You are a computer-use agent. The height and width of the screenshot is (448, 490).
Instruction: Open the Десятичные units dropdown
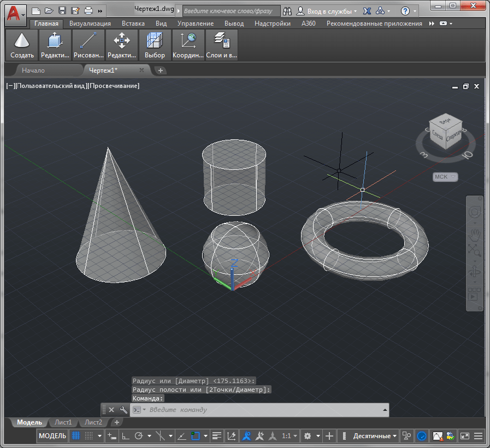pyautogui.click(x=375, y=436)
